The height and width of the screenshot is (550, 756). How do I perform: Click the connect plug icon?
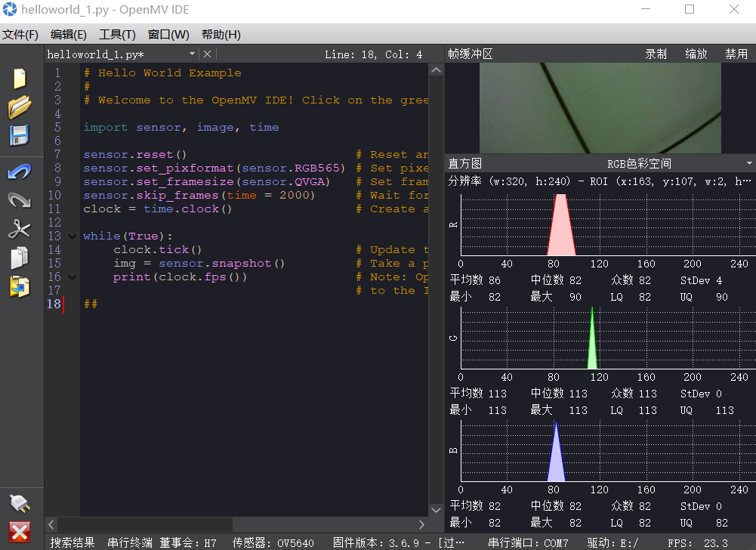pyautogui.click(x=20, y=504)
